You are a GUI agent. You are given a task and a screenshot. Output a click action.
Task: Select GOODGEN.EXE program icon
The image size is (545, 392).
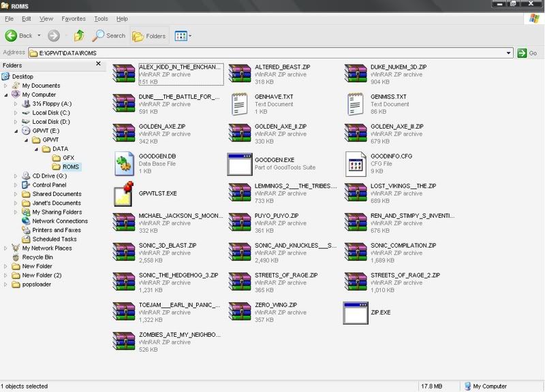click(240, 164)
